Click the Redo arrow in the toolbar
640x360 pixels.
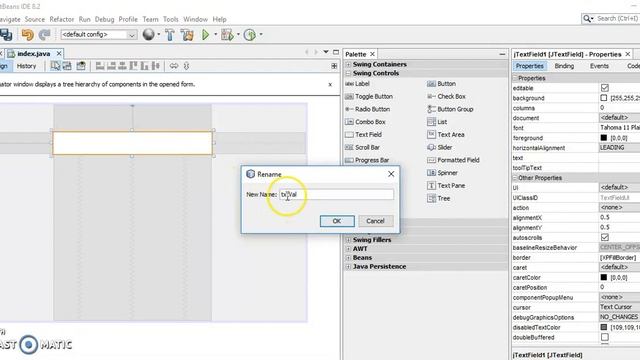[x=44, y=35]
